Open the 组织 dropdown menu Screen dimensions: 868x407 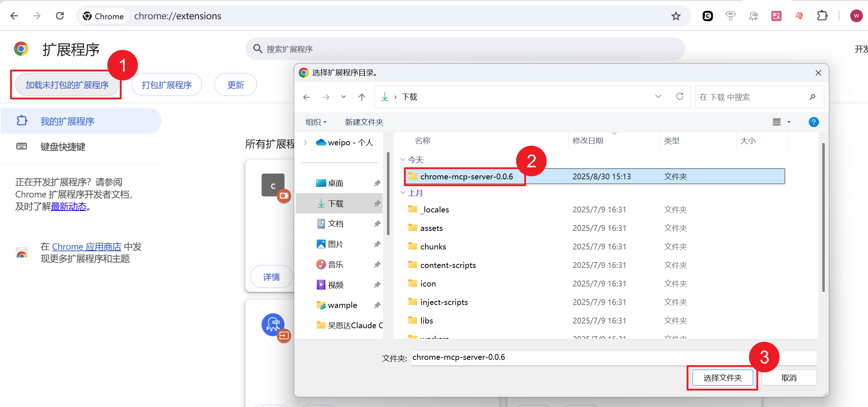316,122
